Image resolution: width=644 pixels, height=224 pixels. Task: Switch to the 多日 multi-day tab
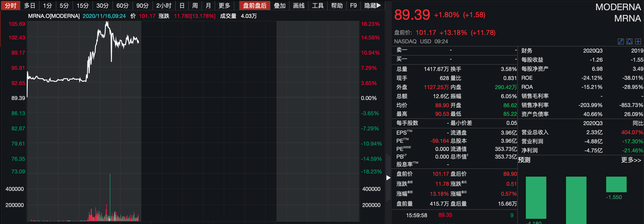click(x=29, y=5)
